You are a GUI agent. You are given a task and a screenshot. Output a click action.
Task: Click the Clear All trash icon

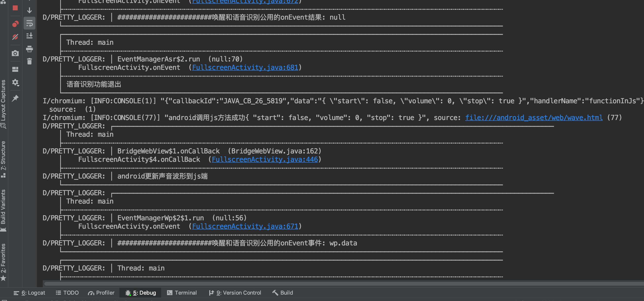(29, 61)
